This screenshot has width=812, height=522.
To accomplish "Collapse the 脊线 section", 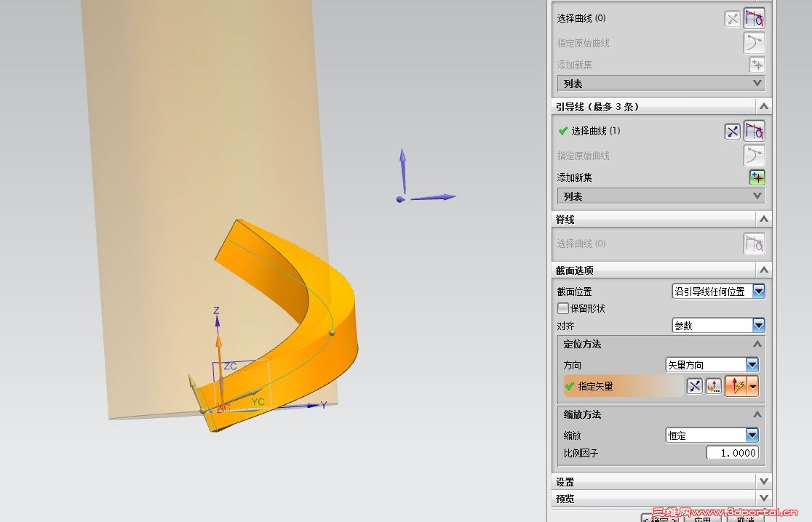I will [x=763, y=220].
